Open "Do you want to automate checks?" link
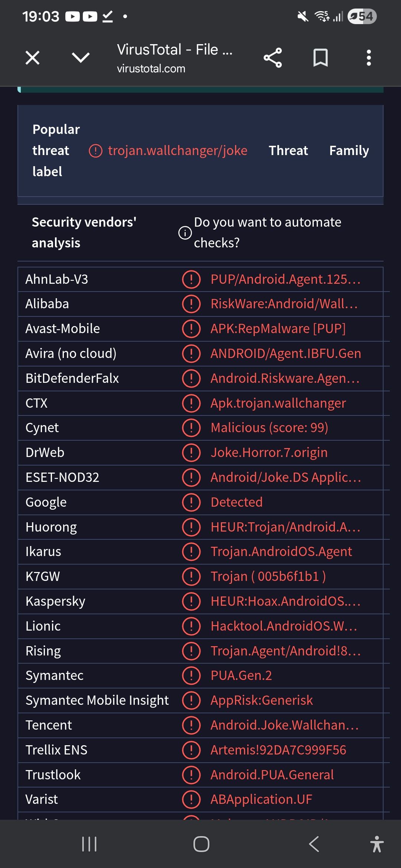 267,232
